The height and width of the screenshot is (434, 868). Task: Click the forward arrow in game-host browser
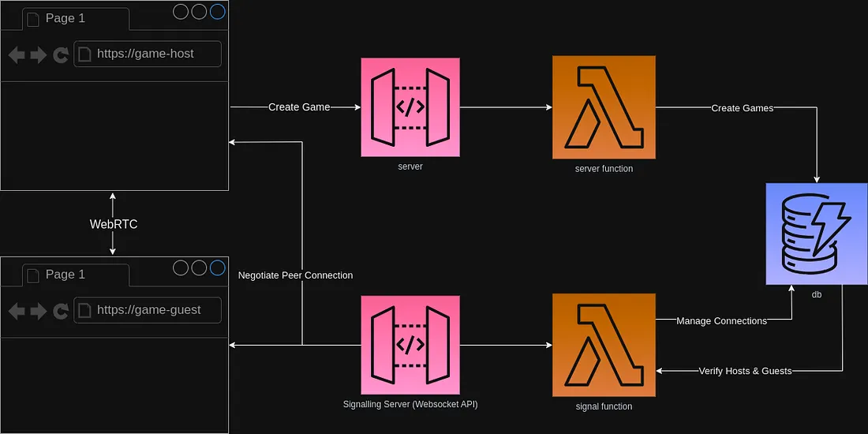click(x=38, y=54)
